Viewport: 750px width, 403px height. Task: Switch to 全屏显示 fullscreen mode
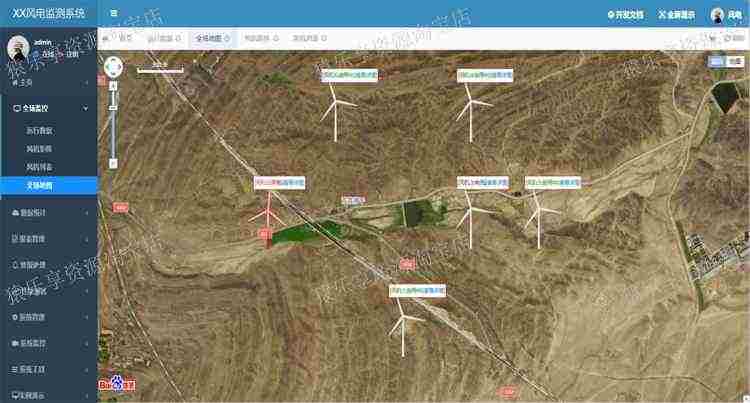676,15
